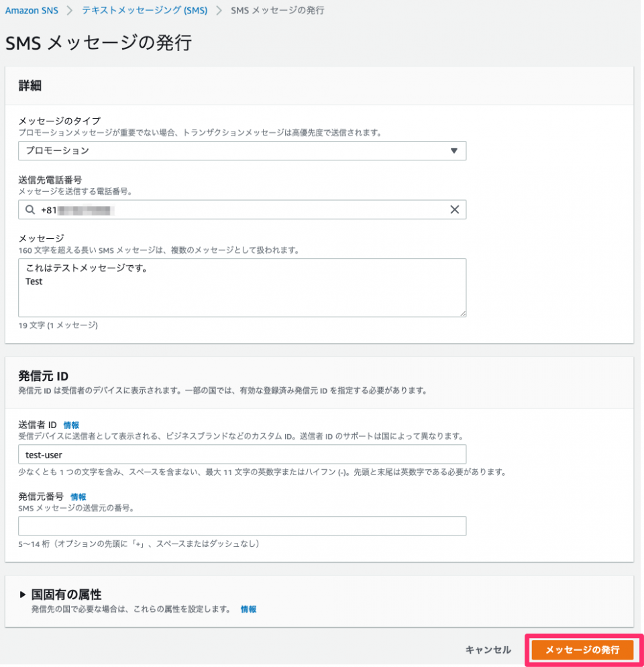Click the +81 phone number input field
The width and height of the screenshot is (644, 667).
[201, 209]
